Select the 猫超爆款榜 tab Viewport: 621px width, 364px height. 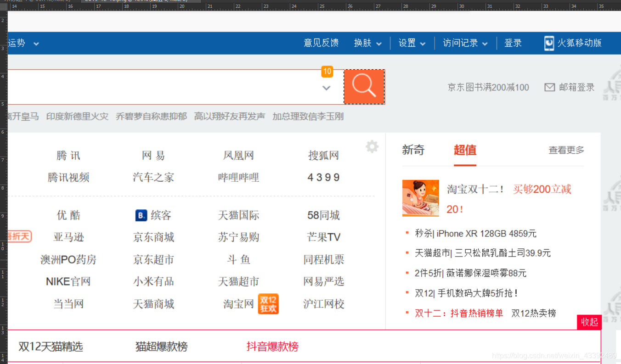(x=162, y=347)
